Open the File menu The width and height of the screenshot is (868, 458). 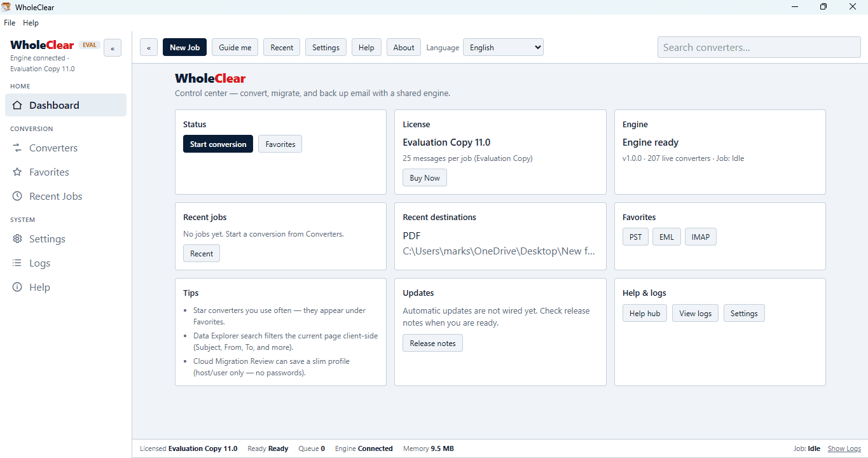tap(10, 22)
